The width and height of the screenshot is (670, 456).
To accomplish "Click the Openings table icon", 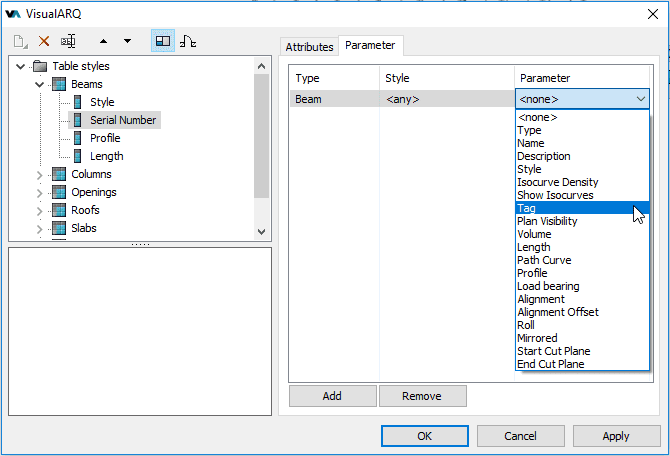I will (59, 192).
